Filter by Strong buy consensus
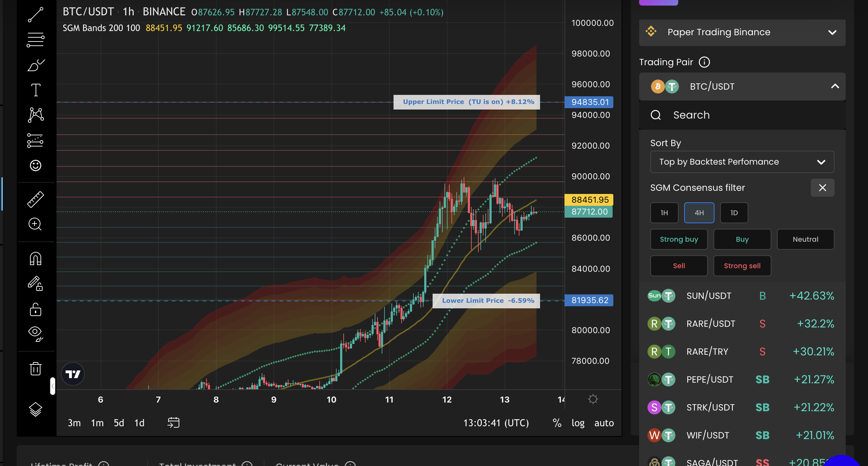The image size is (868, 466). [679, 239]
